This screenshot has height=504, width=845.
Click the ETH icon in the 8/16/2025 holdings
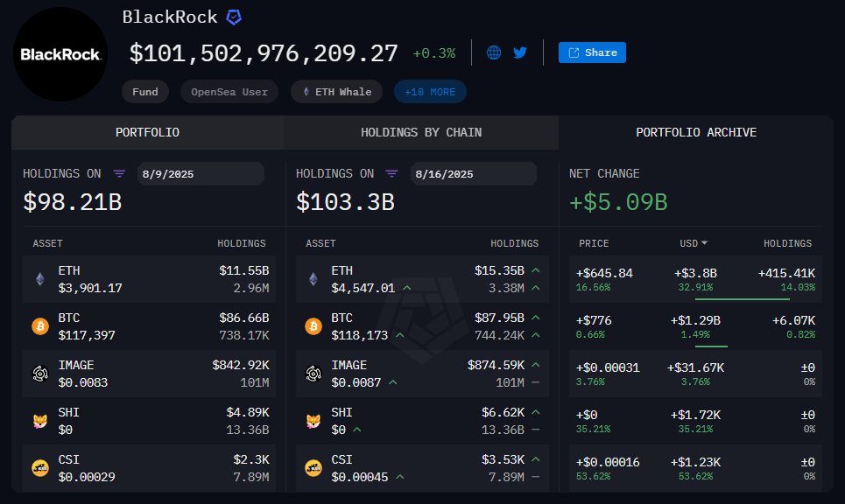tap(313, 279)
